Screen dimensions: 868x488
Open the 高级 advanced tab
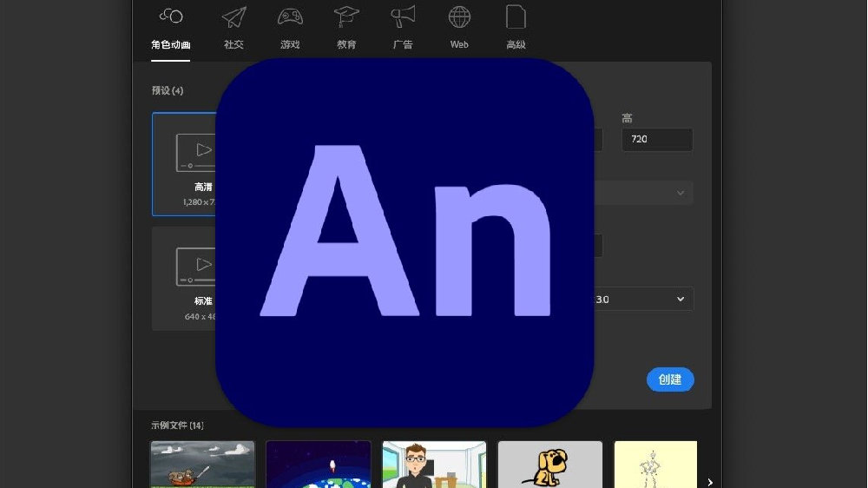pyautogui.click(x=516, y=29)
